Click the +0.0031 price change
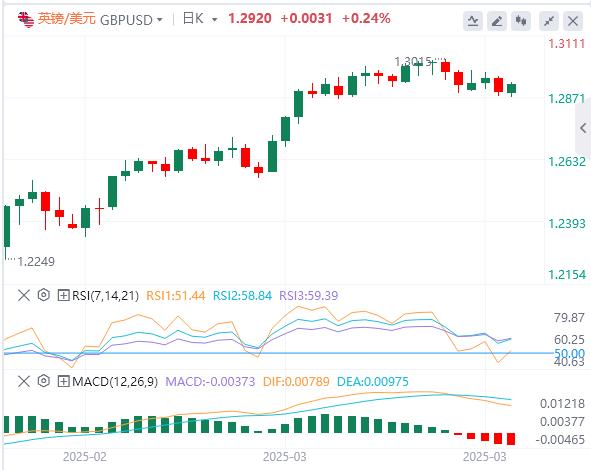591x470 pixels. click(306, 18)
